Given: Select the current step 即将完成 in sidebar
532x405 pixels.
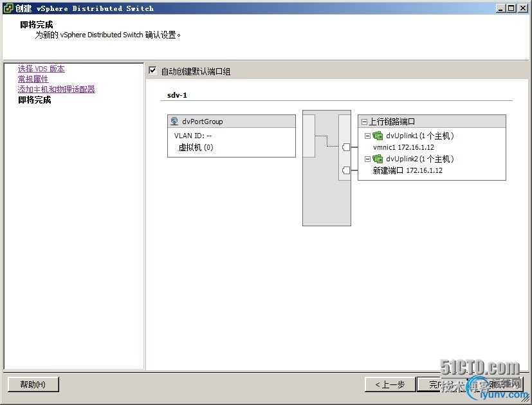Looking at the screenshot, I should coord(34,100).
